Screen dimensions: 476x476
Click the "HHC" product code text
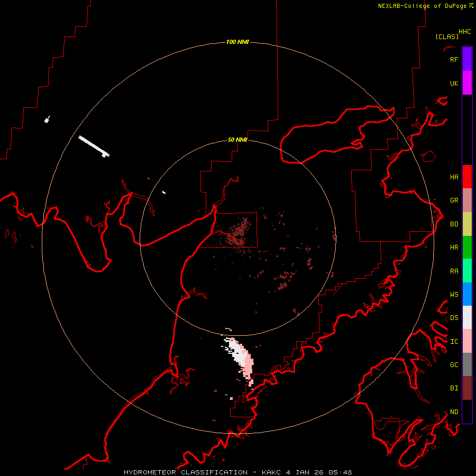point(465,32)
